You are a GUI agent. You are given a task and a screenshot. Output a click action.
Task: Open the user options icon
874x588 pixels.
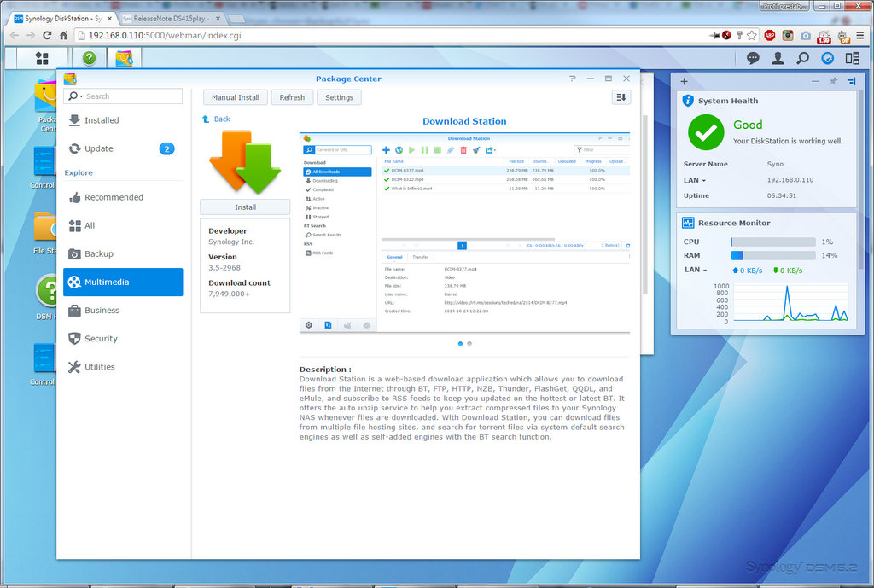click(x=778, y=58)
